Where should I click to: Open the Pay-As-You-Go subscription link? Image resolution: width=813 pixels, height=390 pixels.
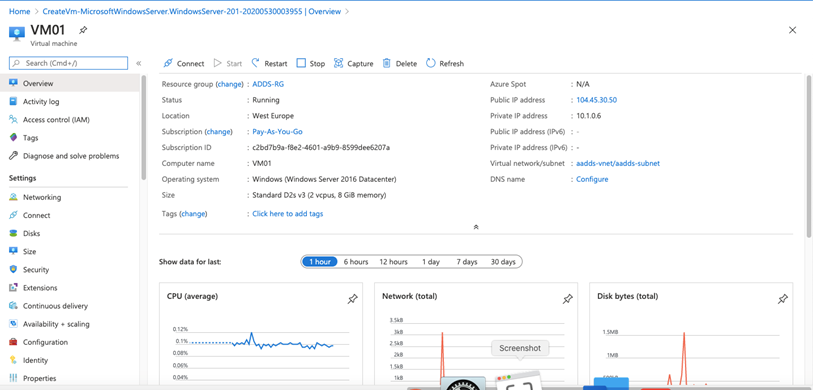click(x=277, y=132)
